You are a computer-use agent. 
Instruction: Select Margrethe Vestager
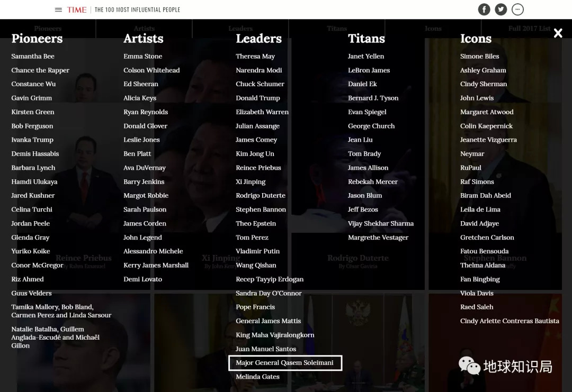[x=378, y=238]
